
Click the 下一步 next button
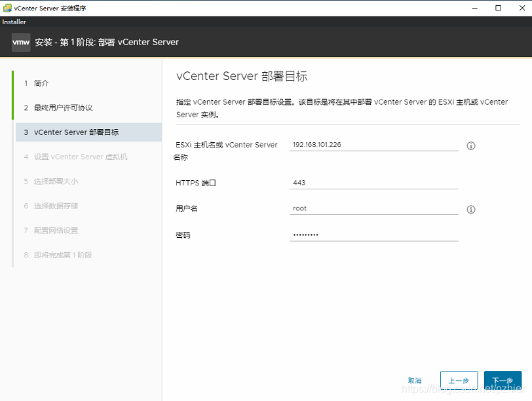coord(503,380)
